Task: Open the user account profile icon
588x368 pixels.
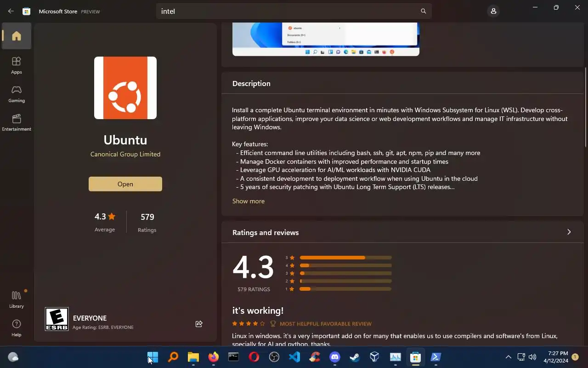Action: point(493,11)
